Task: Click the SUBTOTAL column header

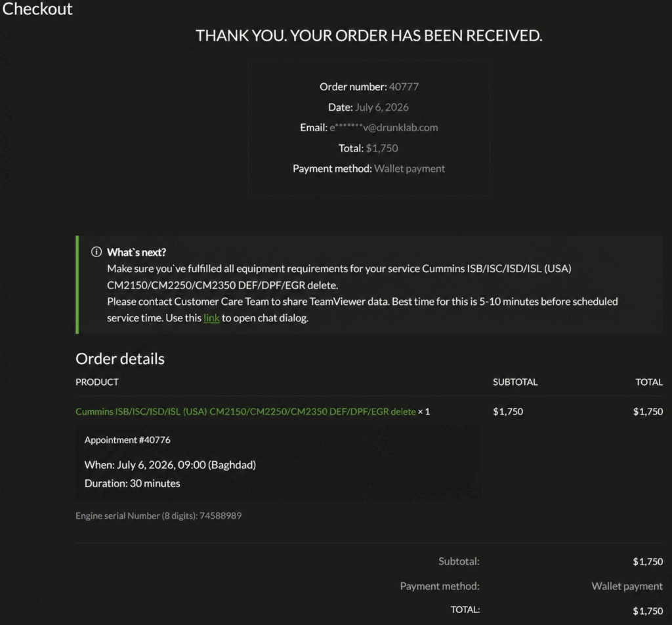Action: pos(514,382)
